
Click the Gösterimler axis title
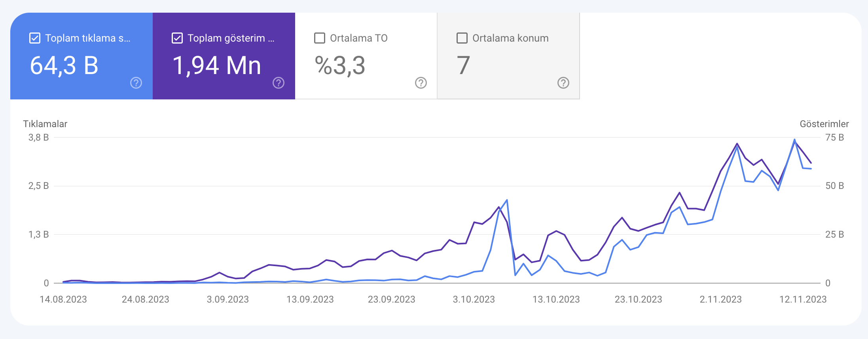[824, 124]
